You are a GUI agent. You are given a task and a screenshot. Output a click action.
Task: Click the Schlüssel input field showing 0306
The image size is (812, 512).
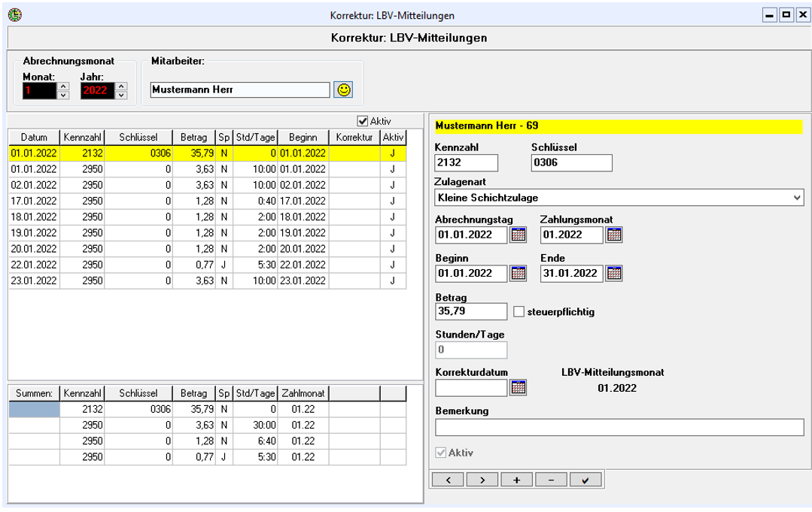(x=572, y=163)
